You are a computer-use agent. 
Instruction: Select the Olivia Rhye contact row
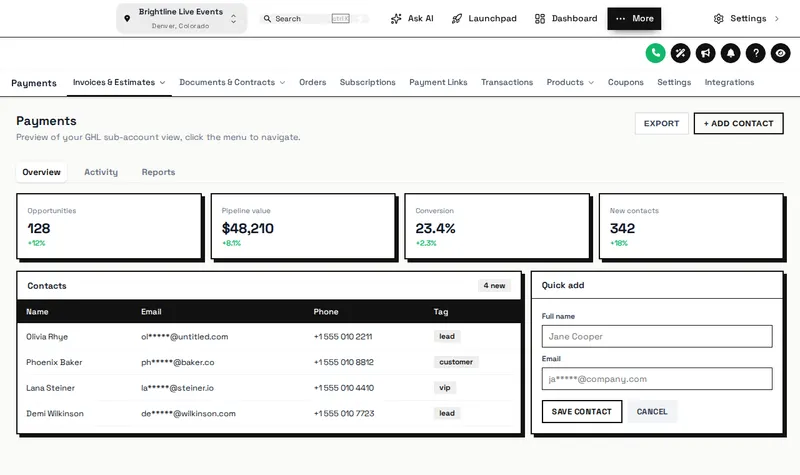tap(269, 337)
